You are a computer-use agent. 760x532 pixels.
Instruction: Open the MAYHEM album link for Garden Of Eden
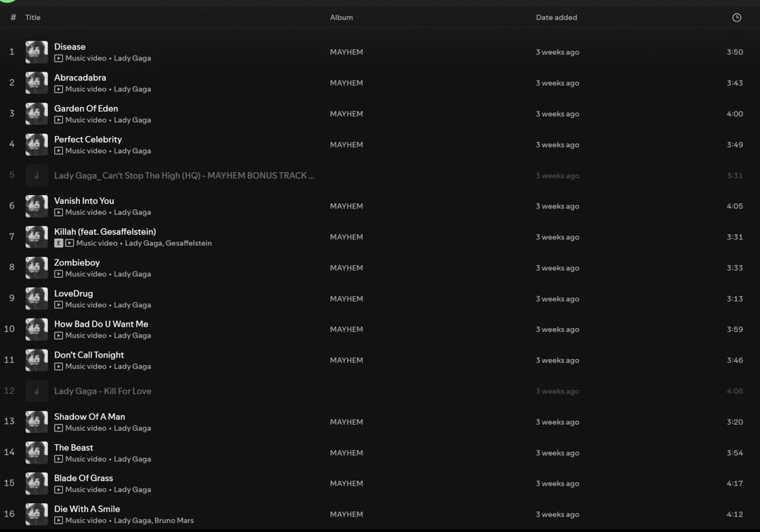[346, 114]
